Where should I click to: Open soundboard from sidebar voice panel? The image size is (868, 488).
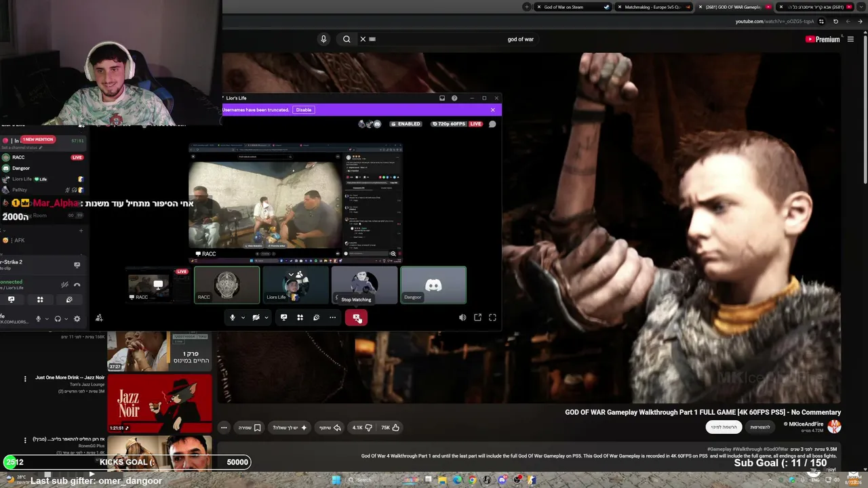pos(69,300)
